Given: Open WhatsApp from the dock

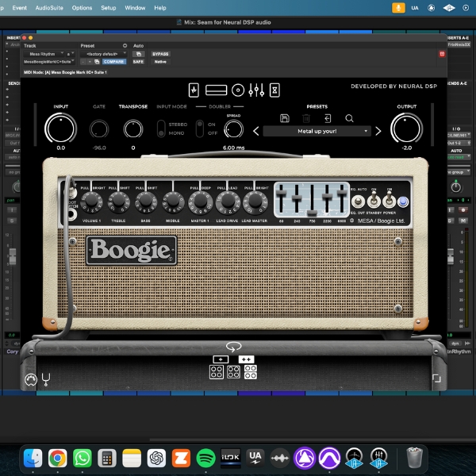Looking at the screenshot, I should click(83, 458).
